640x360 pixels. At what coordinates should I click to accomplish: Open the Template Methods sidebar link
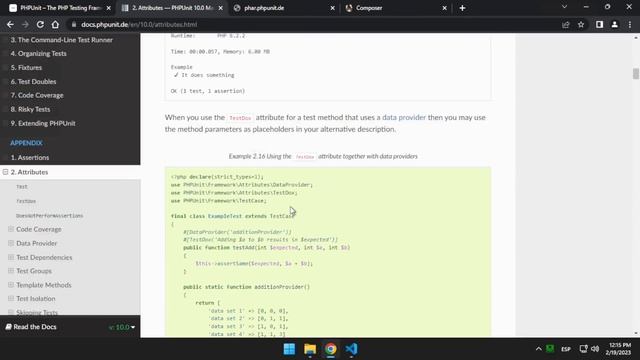44,285
